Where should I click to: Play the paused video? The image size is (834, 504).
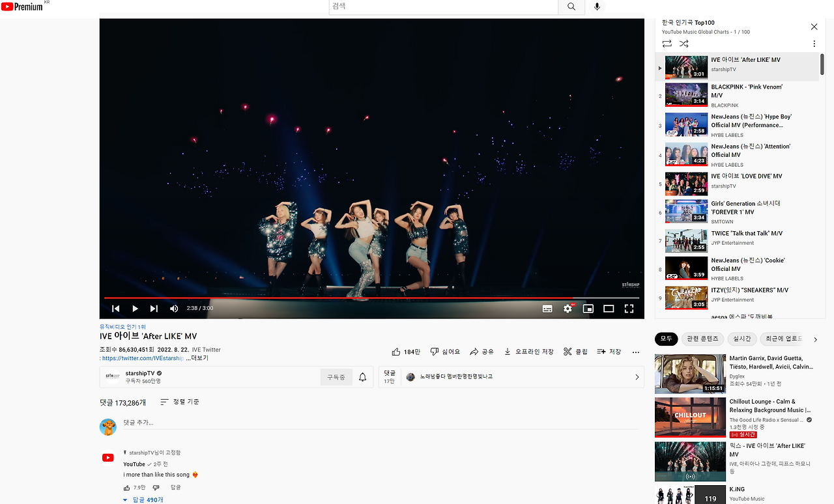135,309
